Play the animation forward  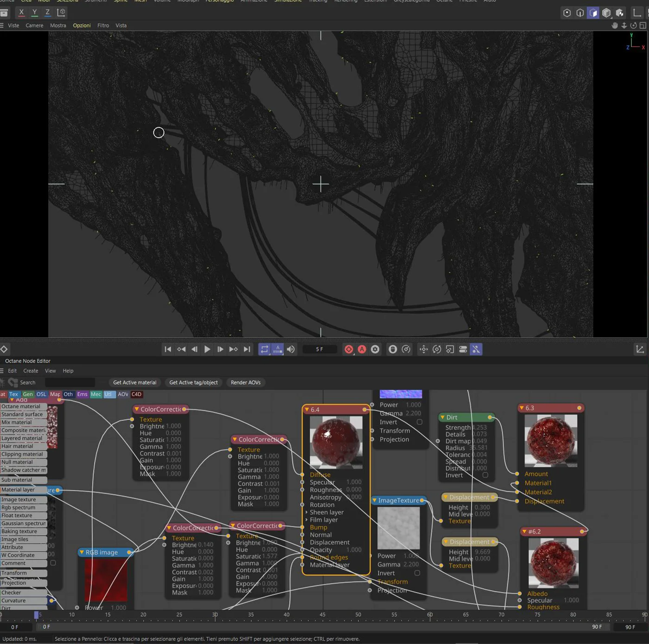click(207, 349)
